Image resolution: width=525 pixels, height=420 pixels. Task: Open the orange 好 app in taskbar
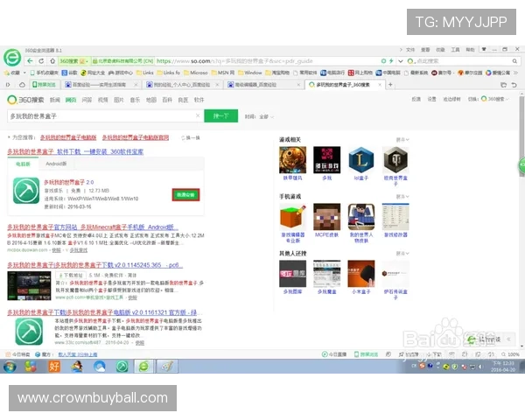[x=54, y=367]
